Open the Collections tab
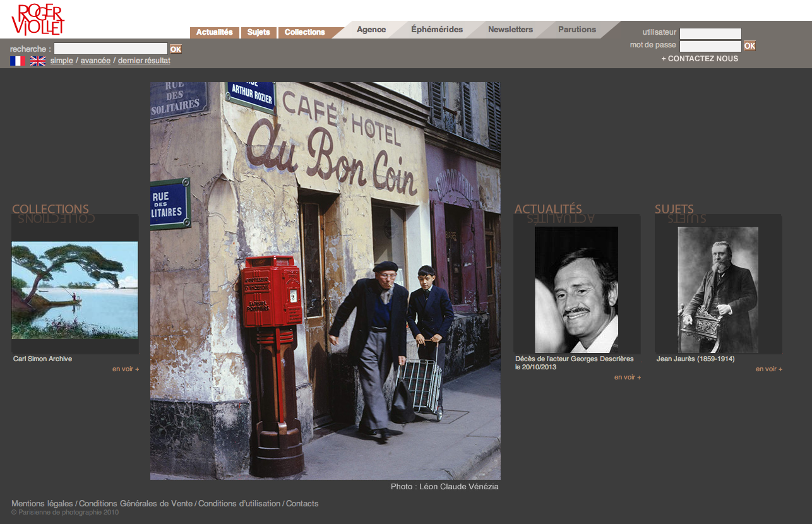Viewport: 812px width, 524px height. [304, 32]
